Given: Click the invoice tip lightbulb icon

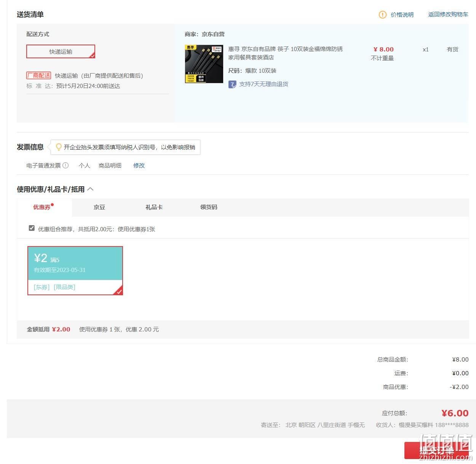Looking at the screenshot, I should point(59,147).
